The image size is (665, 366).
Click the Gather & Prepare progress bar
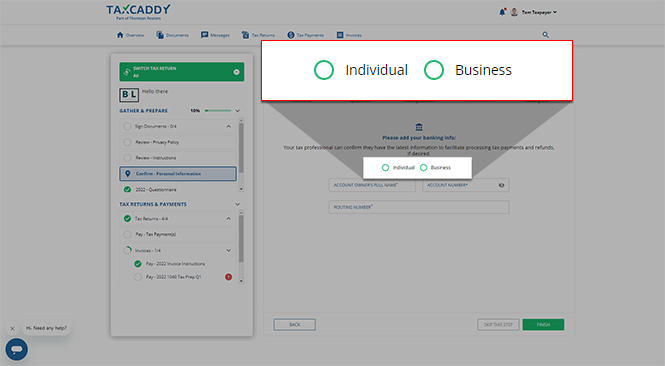pyautogui.click(x=218, y=111)
